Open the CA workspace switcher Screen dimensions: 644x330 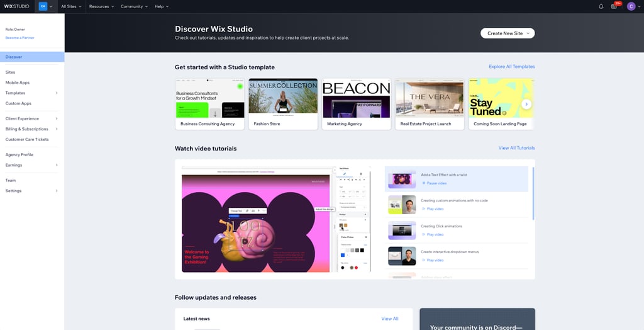[x=45, y=6]
